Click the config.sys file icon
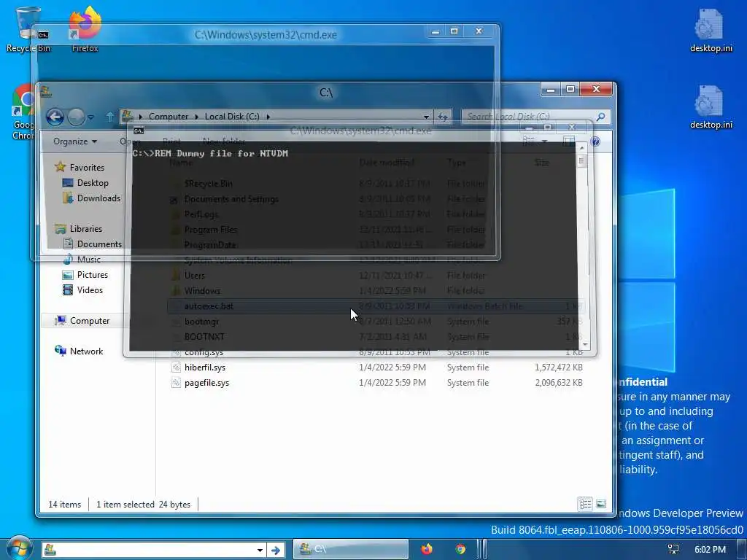Image resolution: width=747 pixels, height=560 pixels. tap(177, 352)
